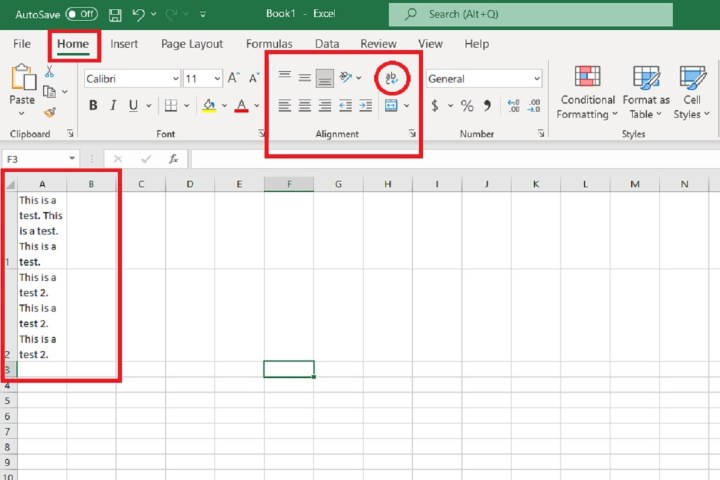Viewport: 720px width, 480px height.
Task: Click the Middle Align icon
Action: point(304,78)
